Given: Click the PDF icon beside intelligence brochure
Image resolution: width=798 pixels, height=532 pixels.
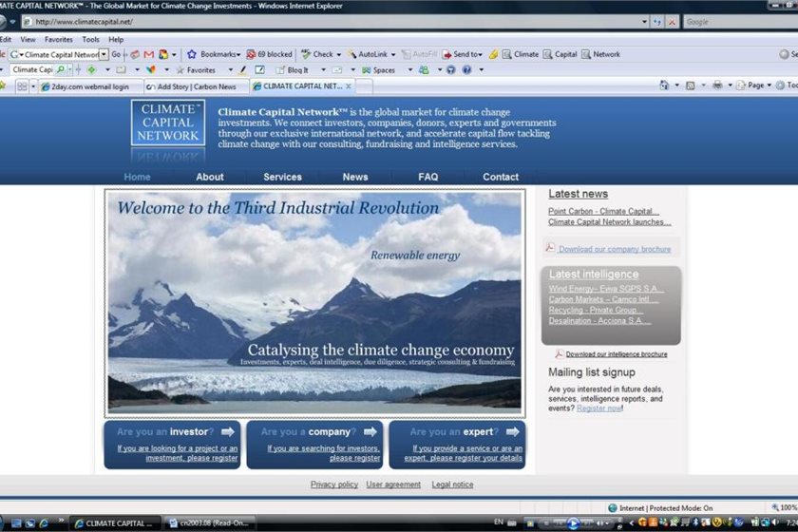Looking at the screenshot, I should [560, 353].
